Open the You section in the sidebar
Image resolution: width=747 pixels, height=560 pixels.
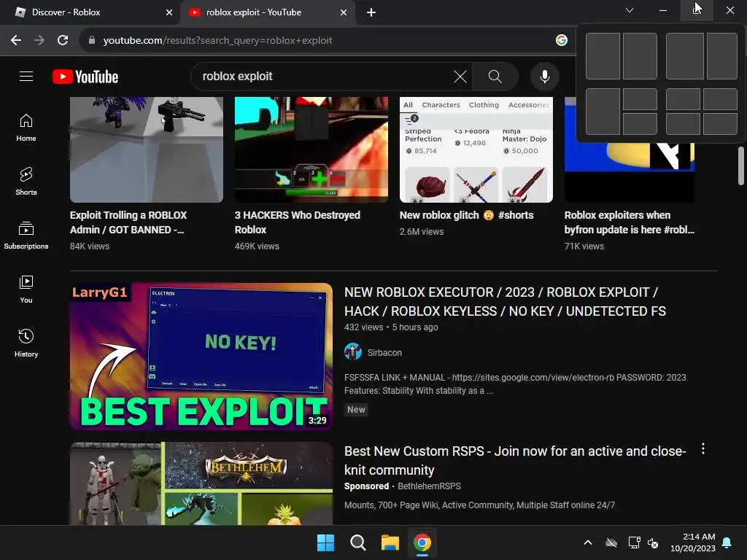coord(26,289)
